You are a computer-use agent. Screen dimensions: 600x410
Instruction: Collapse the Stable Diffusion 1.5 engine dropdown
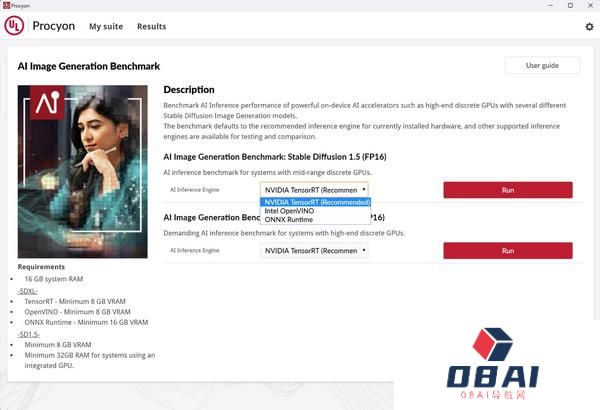point(314,189)
